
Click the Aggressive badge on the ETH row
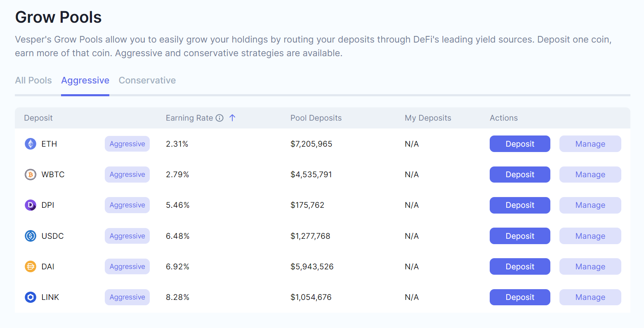(x=127, y=144)
